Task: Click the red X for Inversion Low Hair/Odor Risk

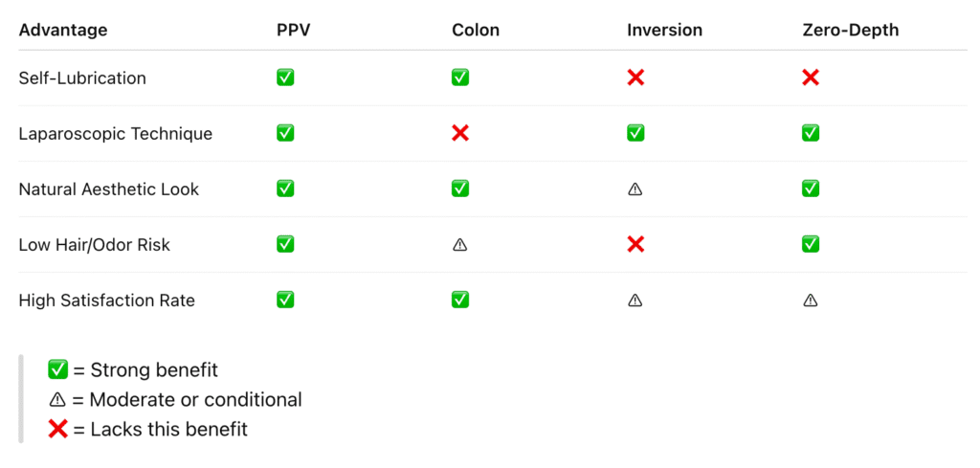Action: [635, 245]
